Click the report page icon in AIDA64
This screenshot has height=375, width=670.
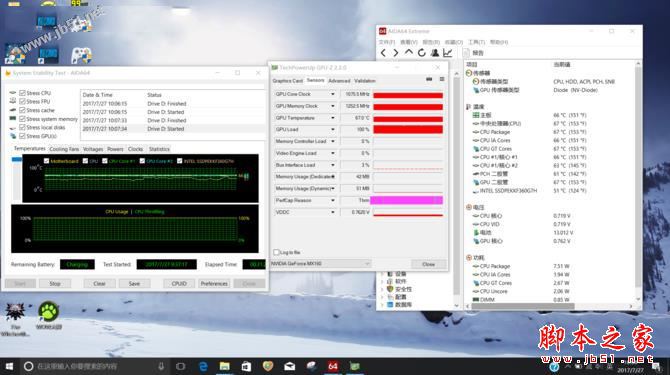pyautogui.click(x=466, y=53)
